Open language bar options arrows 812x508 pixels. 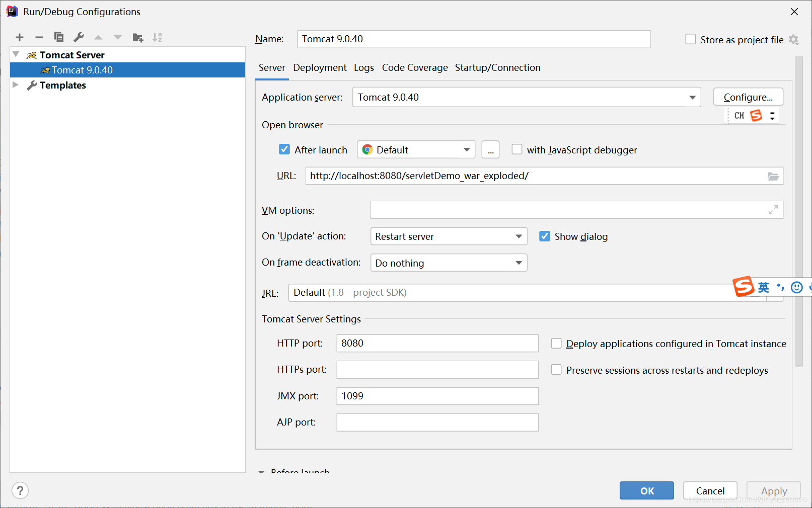pyautogui.click(x=772, y=116)
